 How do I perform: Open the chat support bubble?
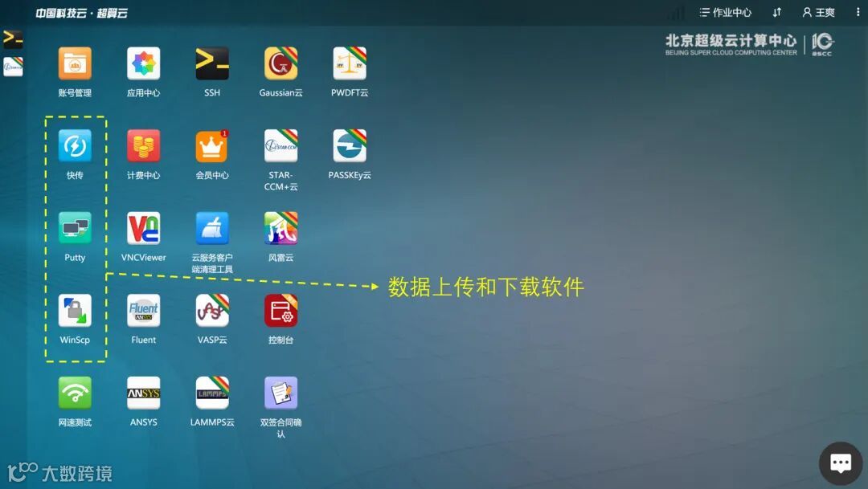[841, 463]
